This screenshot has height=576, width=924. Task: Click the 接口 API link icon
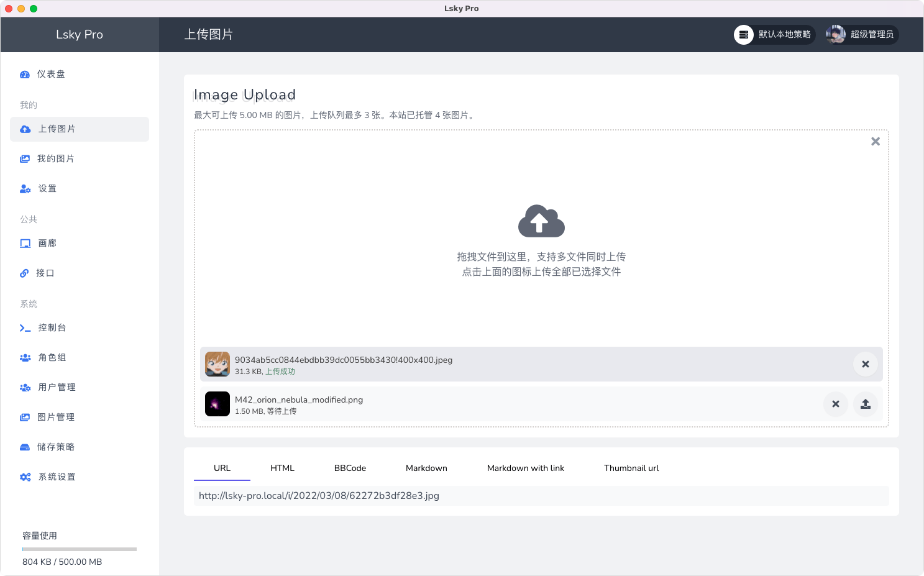pos(25,273)
